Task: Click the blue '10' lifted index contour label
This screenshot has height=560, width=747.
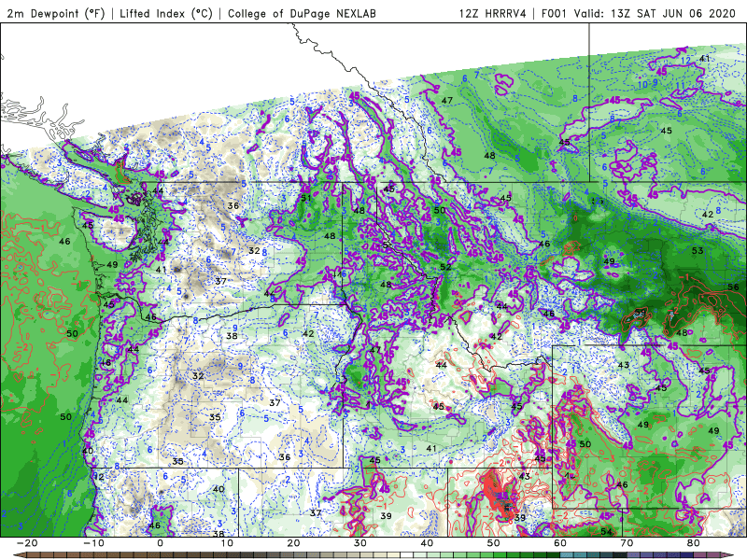Action: [642, 85]
